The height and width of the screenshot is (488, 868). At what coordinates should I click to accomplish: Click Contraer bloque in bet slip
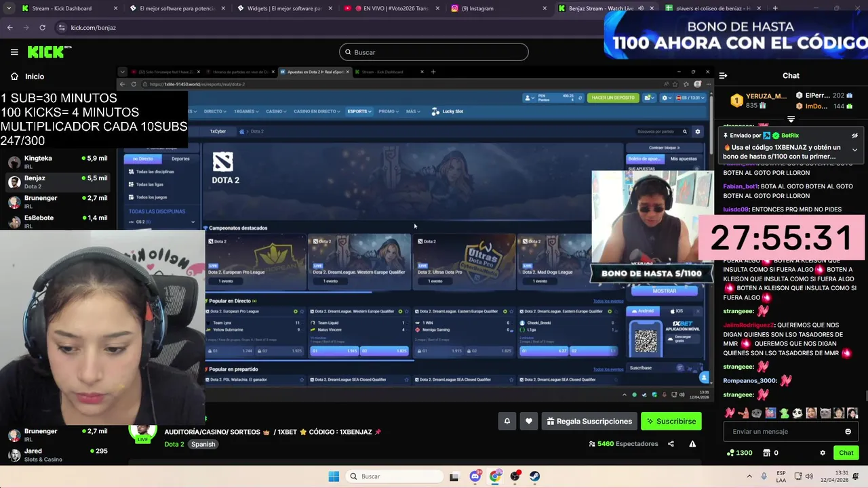pos(663,147)
